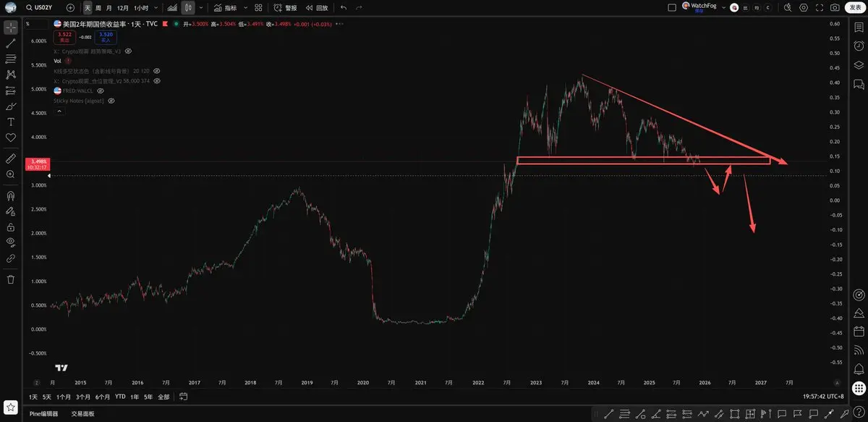The width and height of the screenshot is (868, 422).
Task: Click the 3.520 买入 buy button
Action: coord(105,37)
